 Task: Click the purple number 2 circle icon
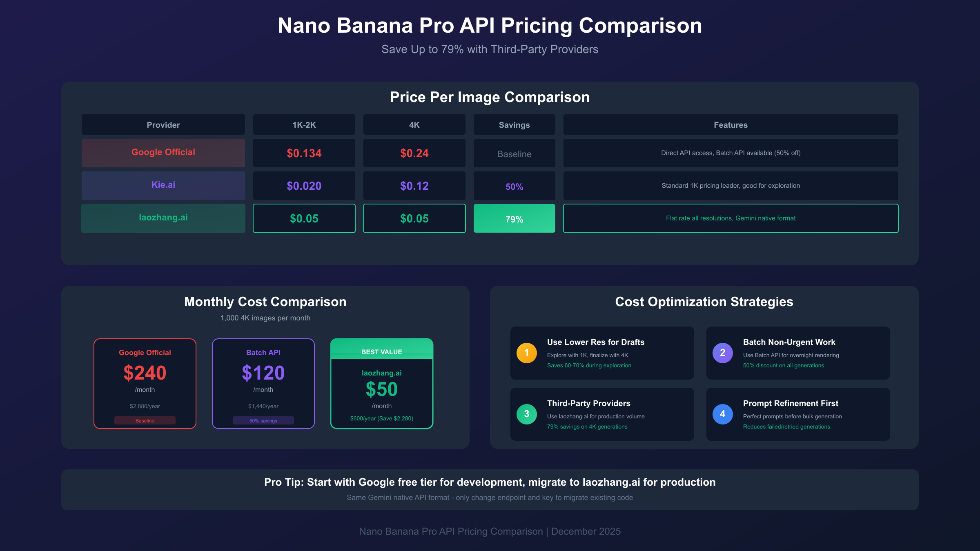[x=722, y=353]
